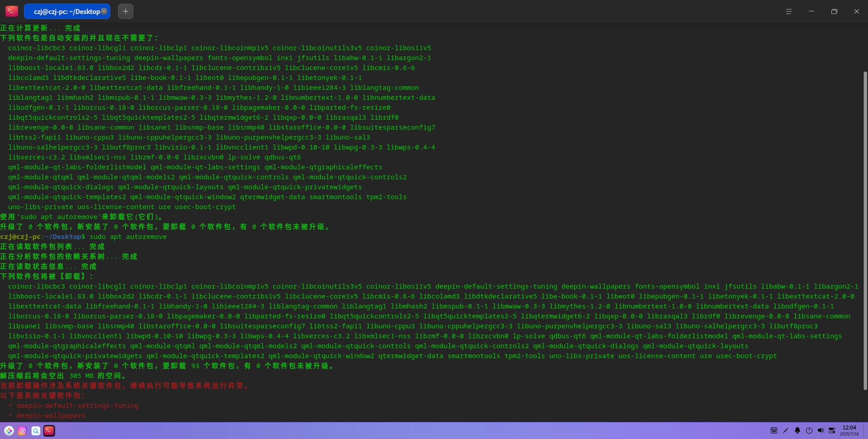Screen dimensions: 868x439
Task: Close the czj@czj-pc: ~/Desktop tab
Action: pyautogui.click(x=104, y=11)
